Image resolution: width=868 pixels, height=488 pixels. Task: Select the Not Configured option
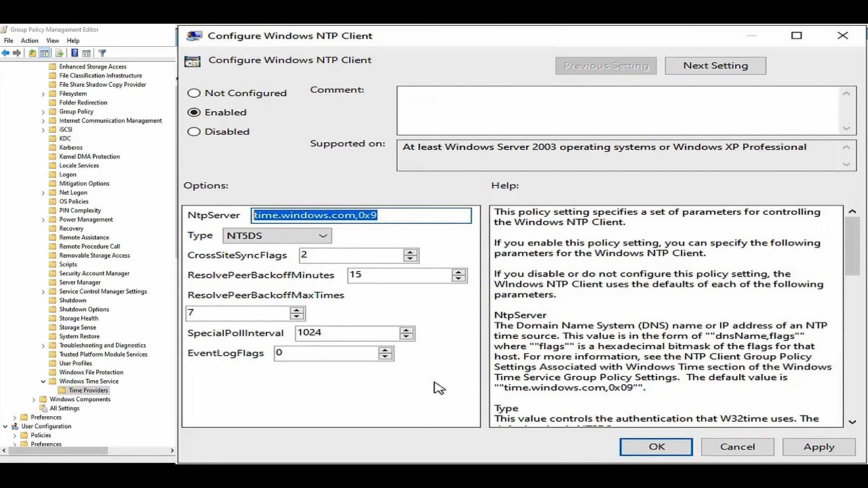point(194,93)
